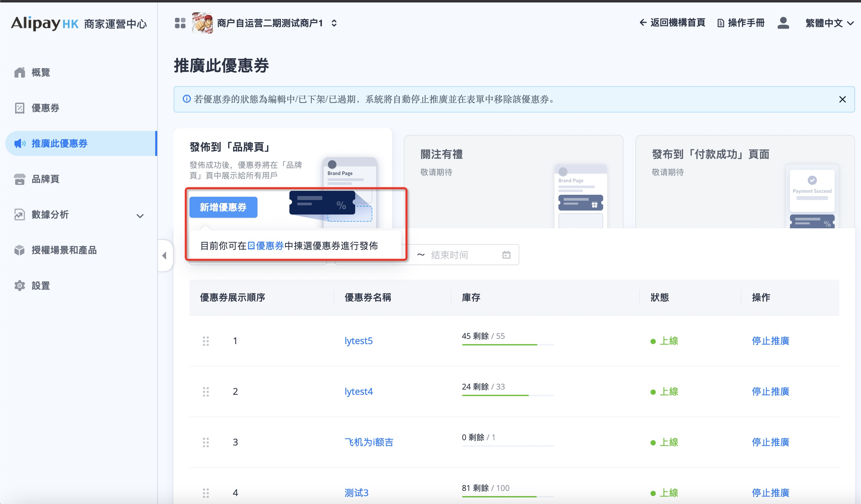The height and width of the screenshot is (504, 861).
Task: Click the drag handle for lytest4 row
Action: pyautogui.click(x=206, y=391)
